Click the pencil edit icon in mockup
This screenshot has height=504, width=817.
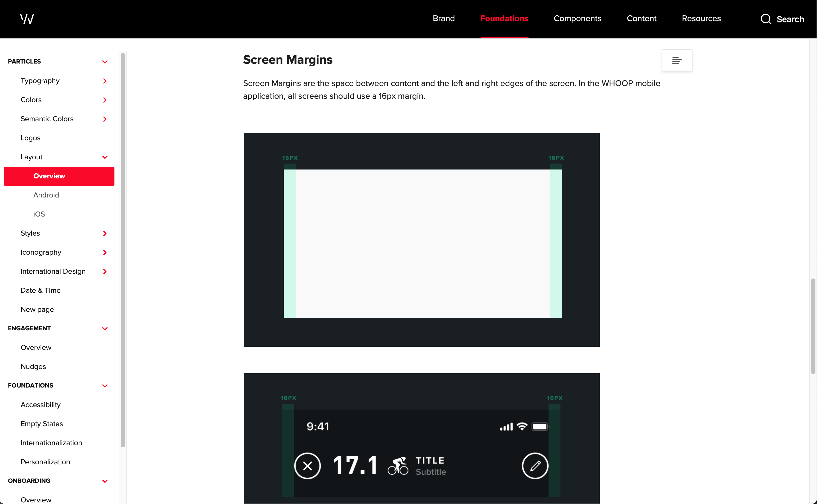pos(535,466)
